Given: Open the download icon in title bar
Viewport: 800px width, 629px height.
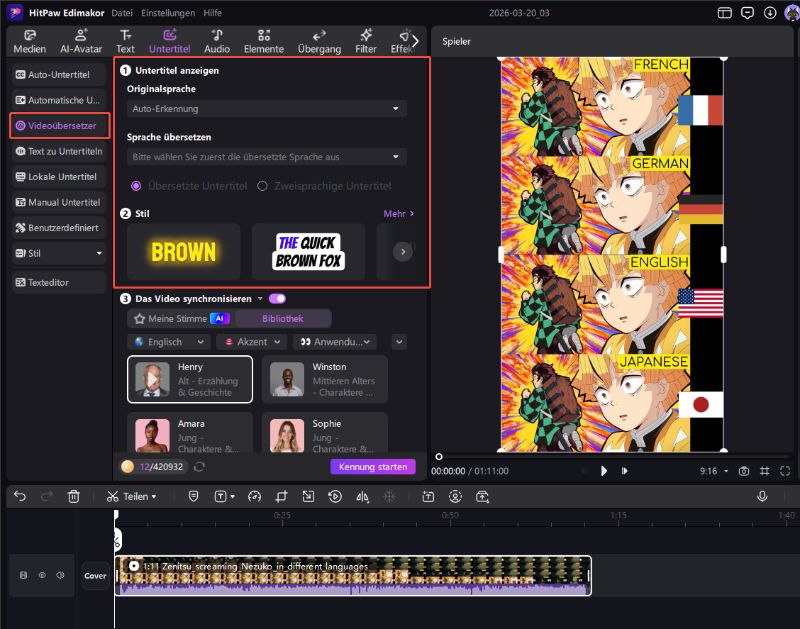Looking at the screenshot, I should click(x=770, y=13).
